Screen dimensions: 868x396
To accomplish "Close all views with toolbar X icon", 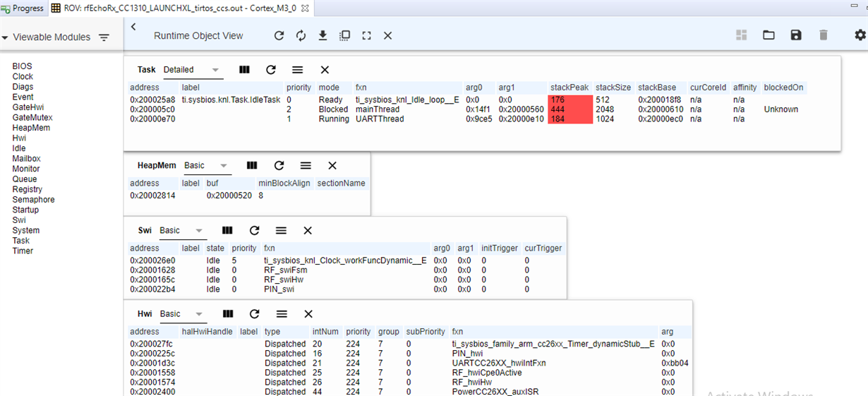I will point(387,35).
